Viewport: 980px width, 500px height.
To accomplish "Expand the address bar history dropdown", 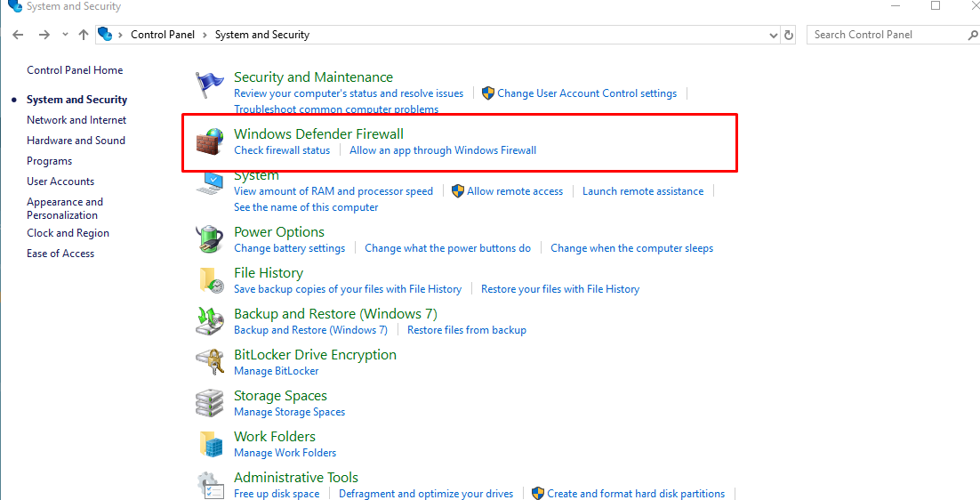I will [774, 36].
